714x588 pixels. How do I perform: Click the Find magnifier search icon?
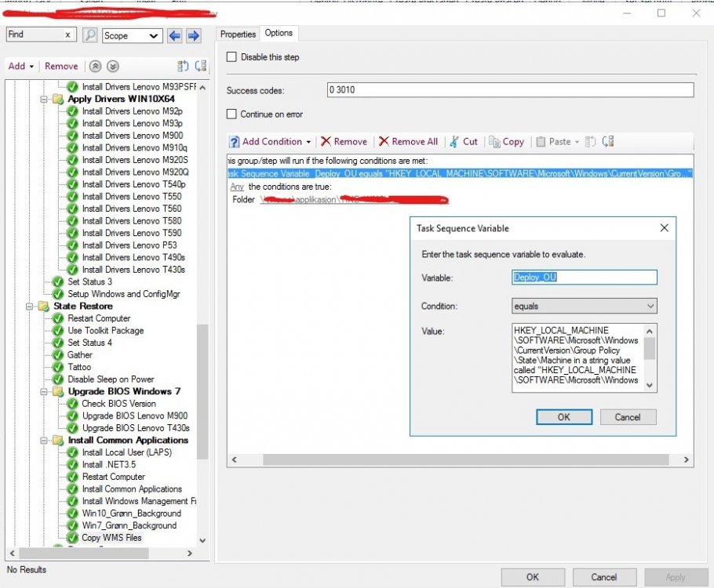90,35
